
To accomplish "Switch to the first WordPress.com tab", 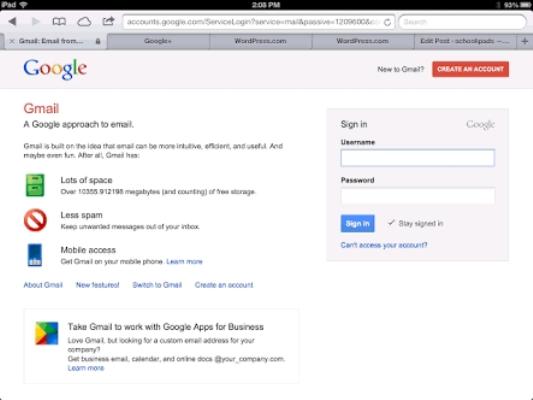I will [260, 41].
